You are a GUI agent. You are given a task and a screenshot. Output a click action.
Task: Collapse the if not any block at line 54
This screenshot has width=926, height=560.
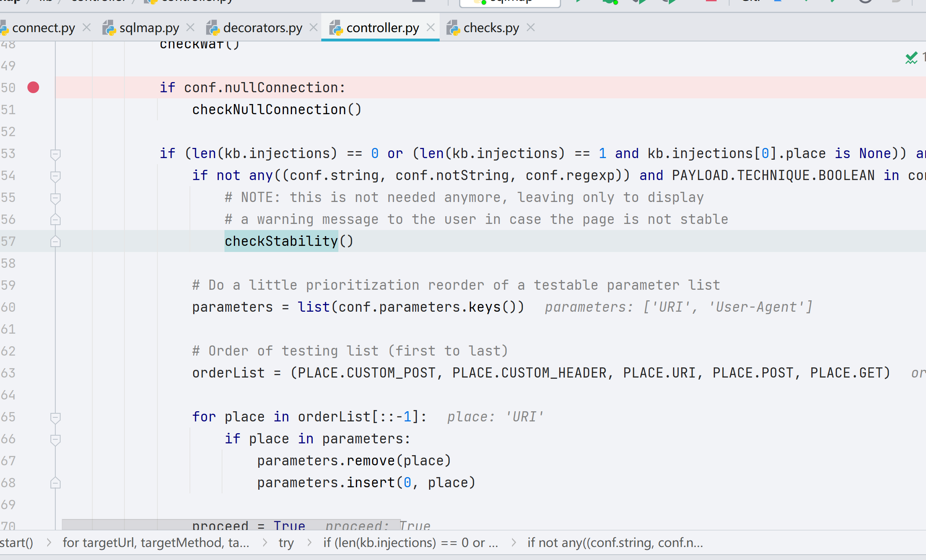55,176
